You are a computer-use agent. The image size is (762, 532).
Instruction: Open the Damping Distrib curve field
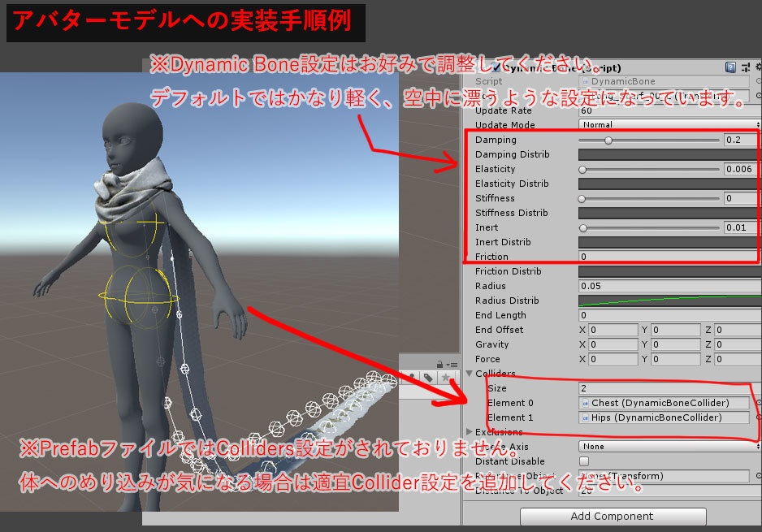(x=669, y=154)
